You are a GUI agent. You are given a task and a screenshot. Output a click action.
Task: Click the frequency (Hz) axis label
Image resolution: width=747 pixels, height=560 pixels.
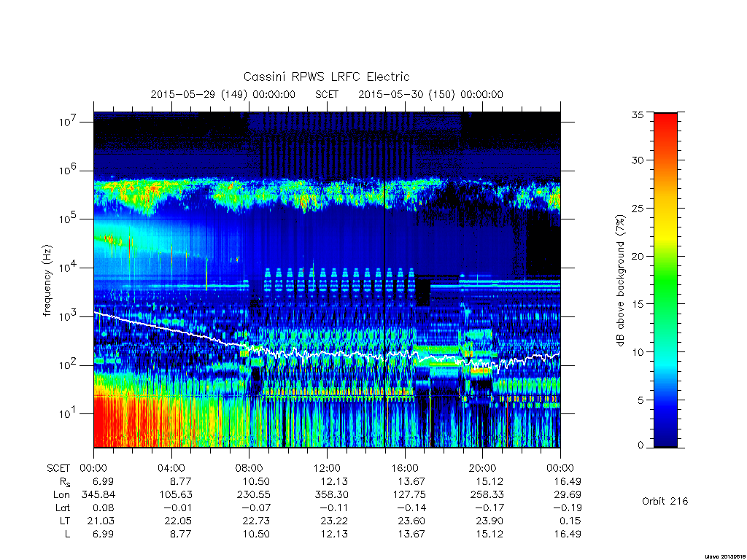click(x=47, y=281)
